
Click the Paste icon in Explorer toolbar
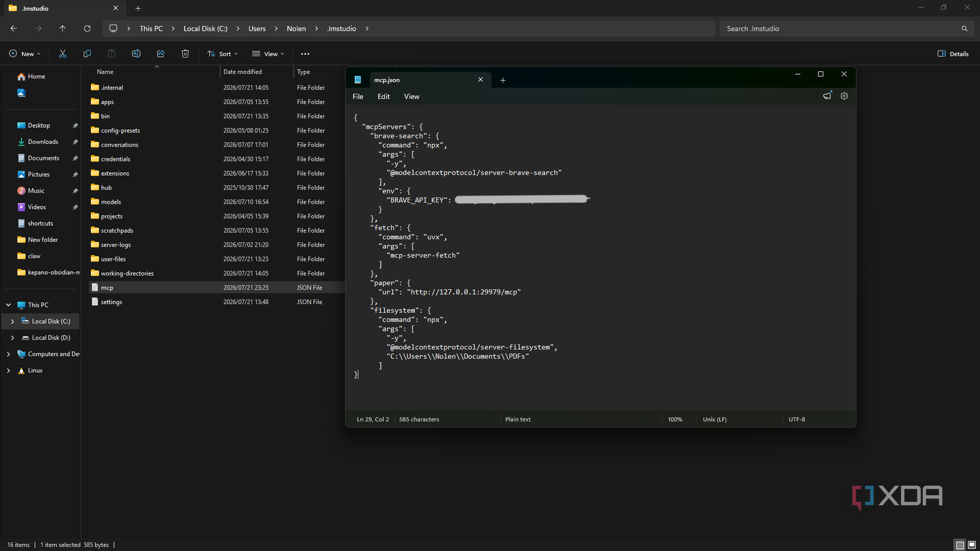[x=112, y=53]
